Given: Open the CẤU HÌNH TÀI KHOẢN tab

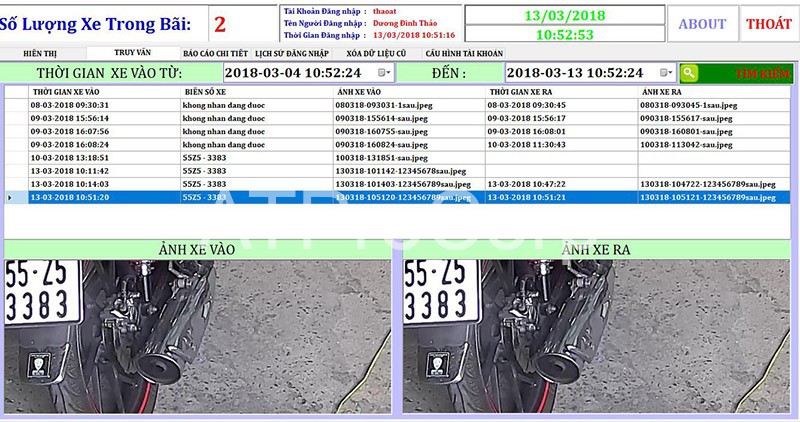Looking at the screenshot, I should tap(464, 53).
